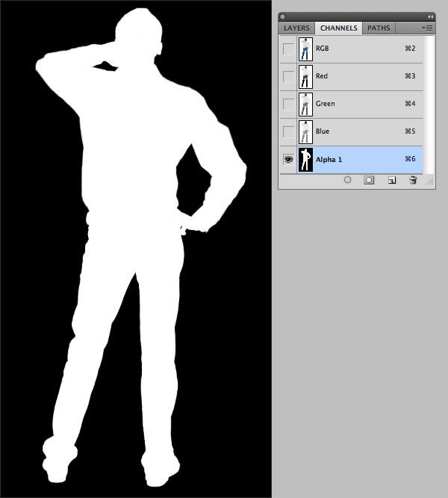Select the Green channel name
Image resolution: width=448 pixels, height=498 pixels.
click(x=325, y=104)
